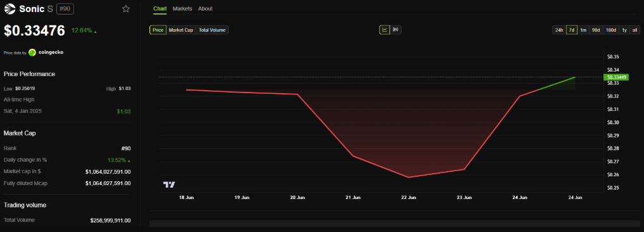Click the all-time high date Sat, 4 Jan 2025
This screenshot has width=644, height=232.
[23, 111]
